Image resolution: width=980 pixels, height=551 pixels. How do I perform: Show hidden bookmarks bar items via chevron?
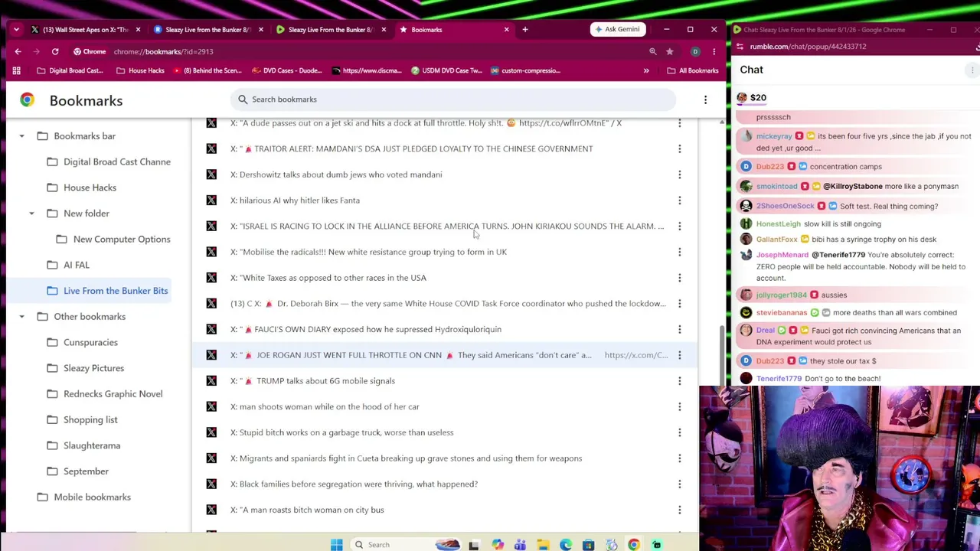tap(646, 70)
